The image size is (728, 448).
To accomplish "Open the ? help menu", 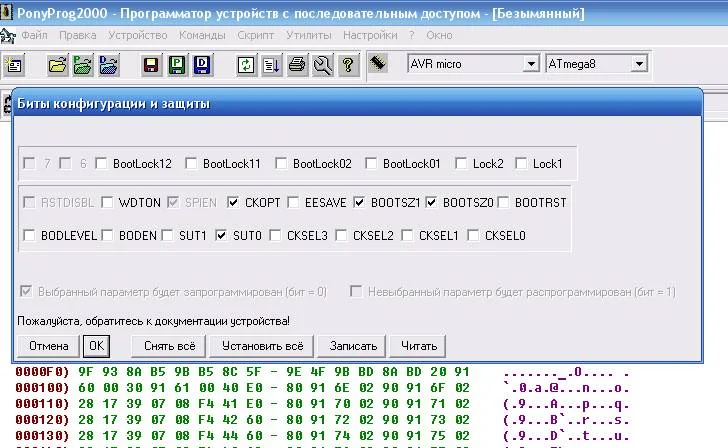I will pyautogui.click(x=411, y=35).
